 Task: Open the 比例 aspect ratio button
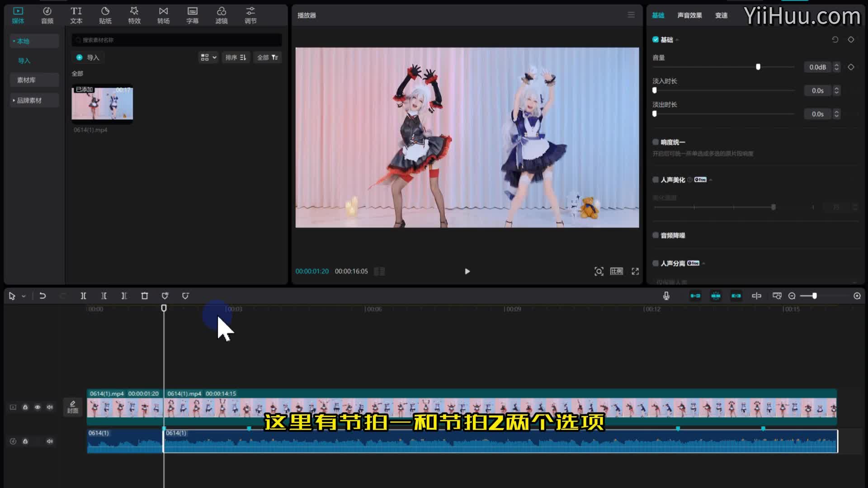point(617,271)
